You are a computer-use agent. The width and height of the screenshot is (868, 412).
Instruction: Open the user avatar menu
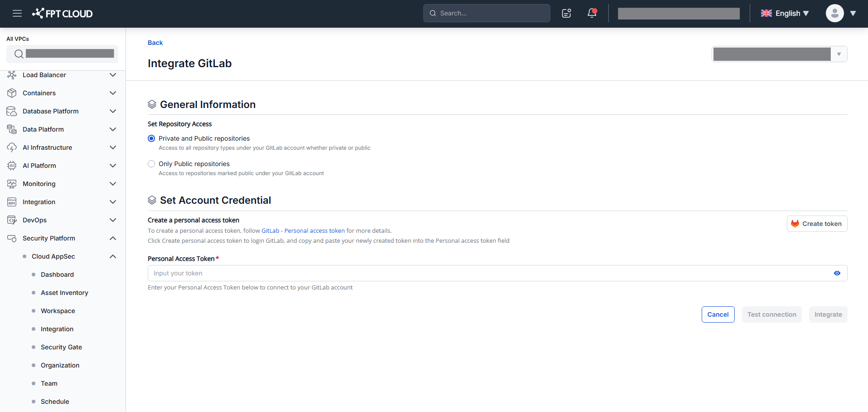point(834,13)
